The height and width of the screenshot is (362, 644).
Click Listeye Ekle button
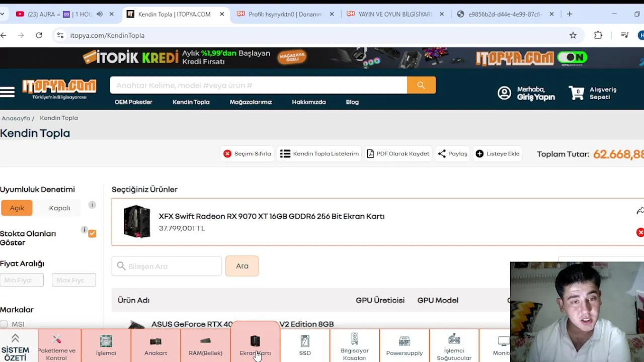tap(497, 154)
